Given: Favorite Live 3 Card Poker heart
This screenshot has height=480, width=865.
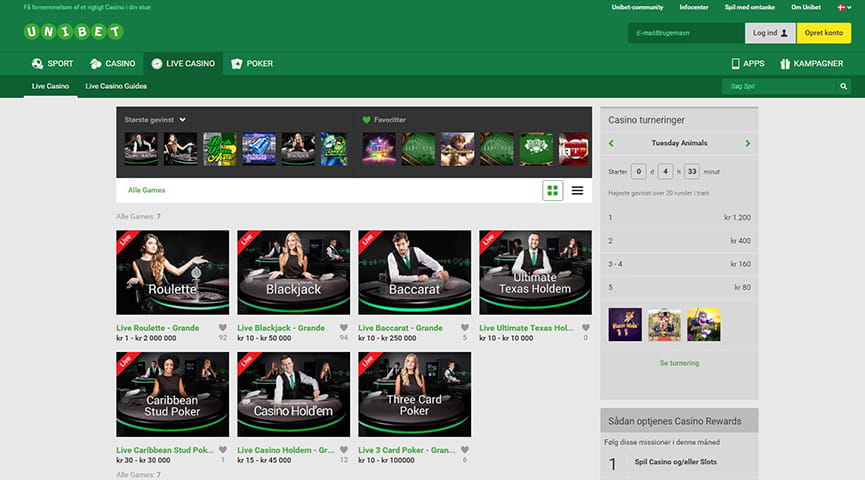Looking at the screenshot, I should tap(464, 450).
